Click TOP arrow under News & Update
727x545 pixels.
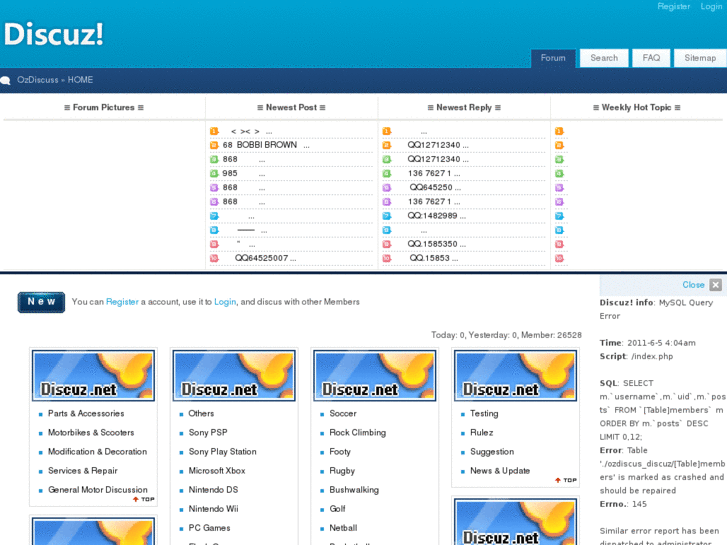pos(566,480)
